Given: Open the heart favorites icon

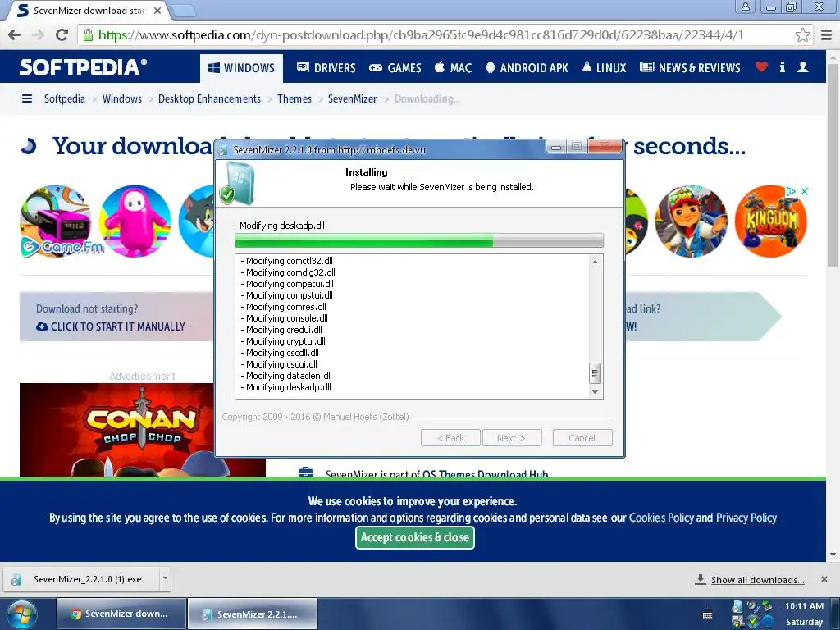Looking at the screenshot, I should pyautogui.click(x=761, y=67).
